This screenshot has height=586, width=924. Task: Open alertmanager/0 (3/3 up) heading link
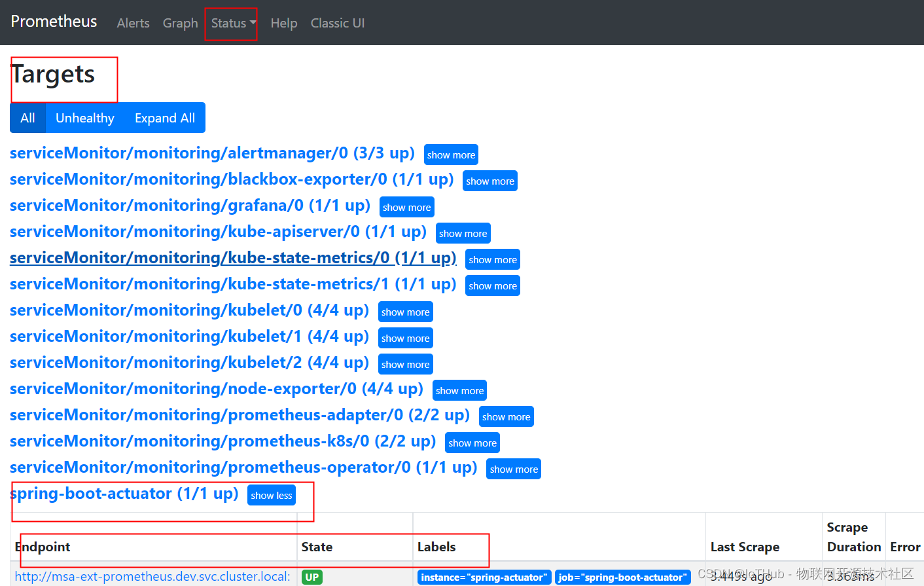[212, 153]
